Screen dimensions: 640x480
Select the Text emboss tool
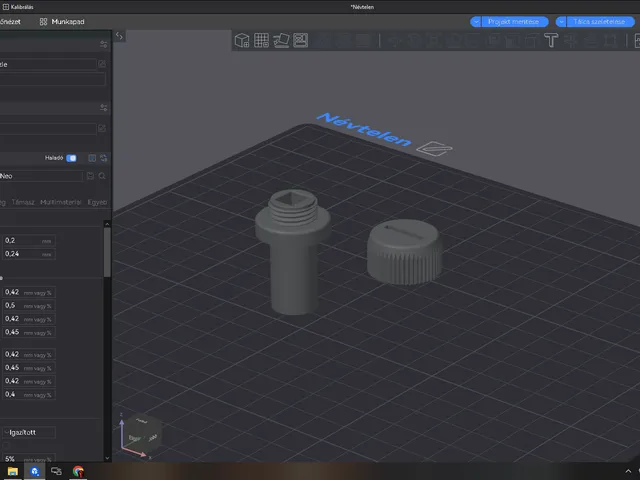pyautogui.click(x=551, y=40)
